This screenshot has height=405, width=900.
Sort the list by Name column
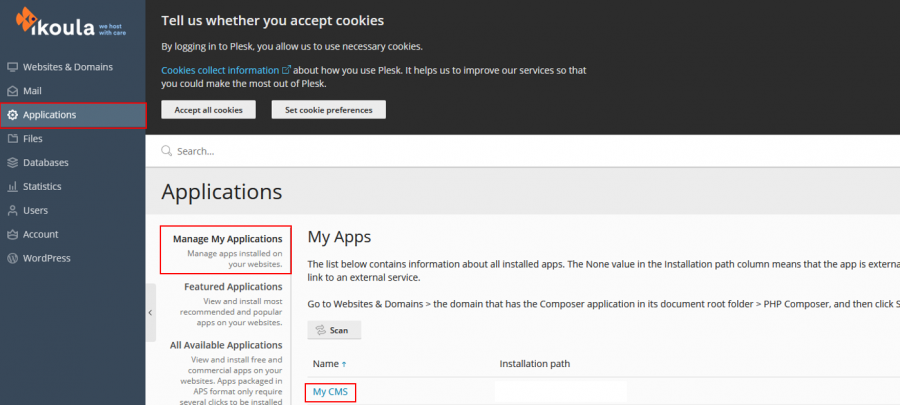click(329, 364)
